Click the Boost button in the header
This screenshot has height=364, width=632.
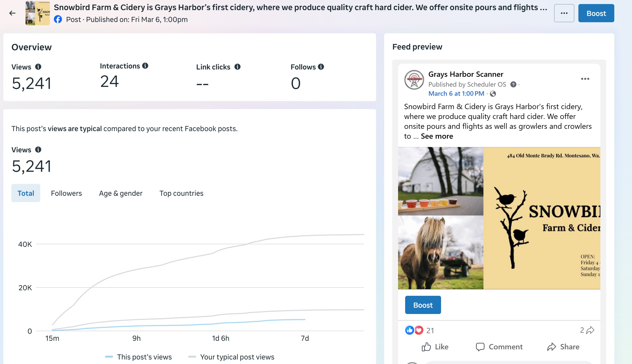596,13
